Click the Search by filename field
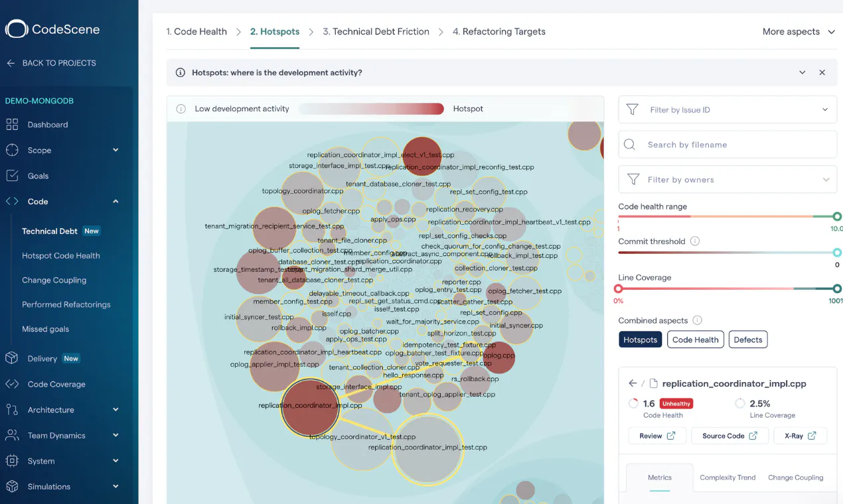The height and width of the screenshot is (504, 843). click(x=728, y=144)
